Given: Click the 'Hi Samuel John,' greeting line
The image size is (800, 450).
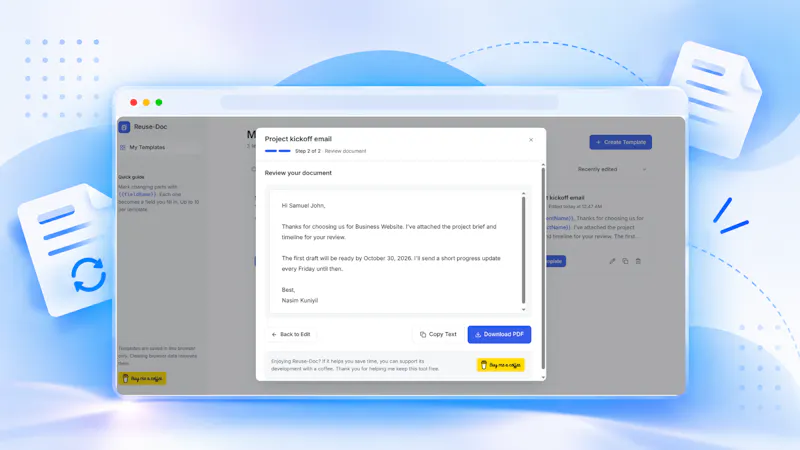Looking at the screenshot, I should click(304, 206).
